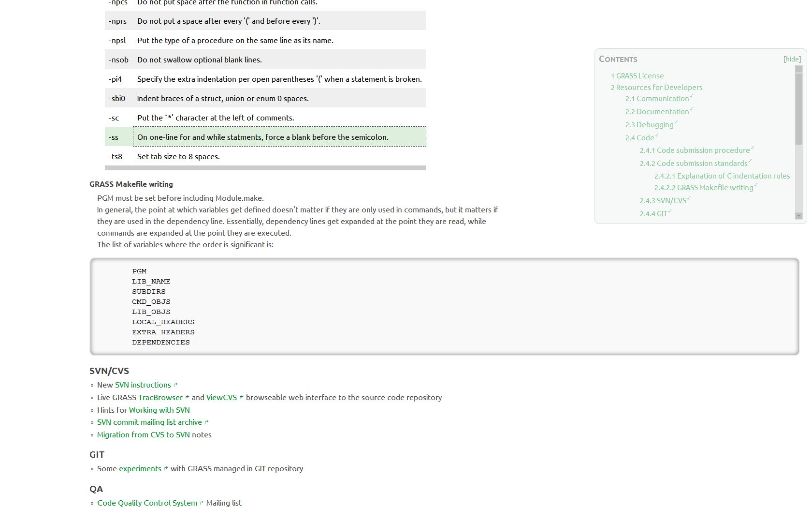The image size is (812, 508).
Task: Open 'Working with SVN' link
Action: coord(159,410)
